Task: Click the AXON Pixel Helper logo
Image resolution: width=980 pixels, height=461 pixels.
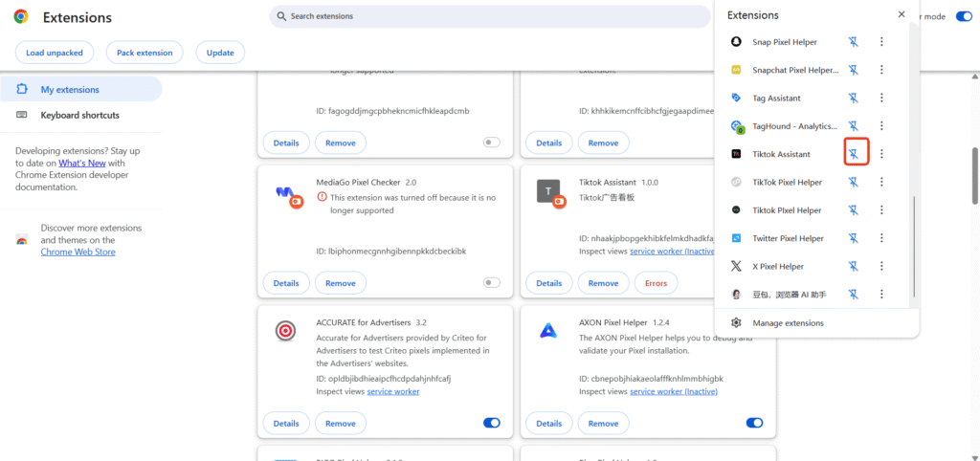Action: tap(548, 331)
